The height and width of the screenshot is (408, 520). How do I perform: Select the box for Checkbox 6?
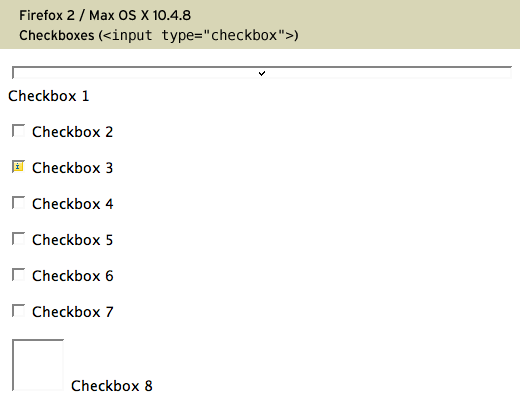point(18,275)
